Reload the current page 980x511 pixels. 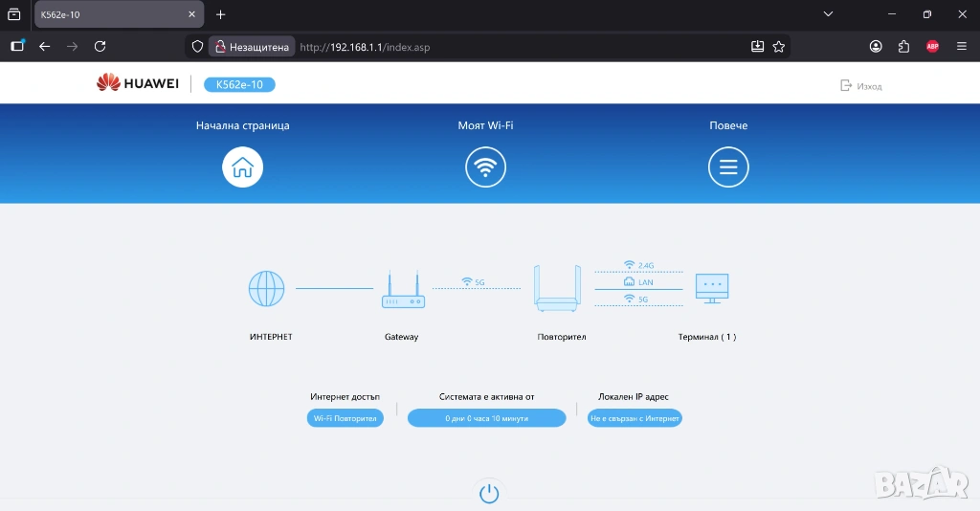(100, 46)
